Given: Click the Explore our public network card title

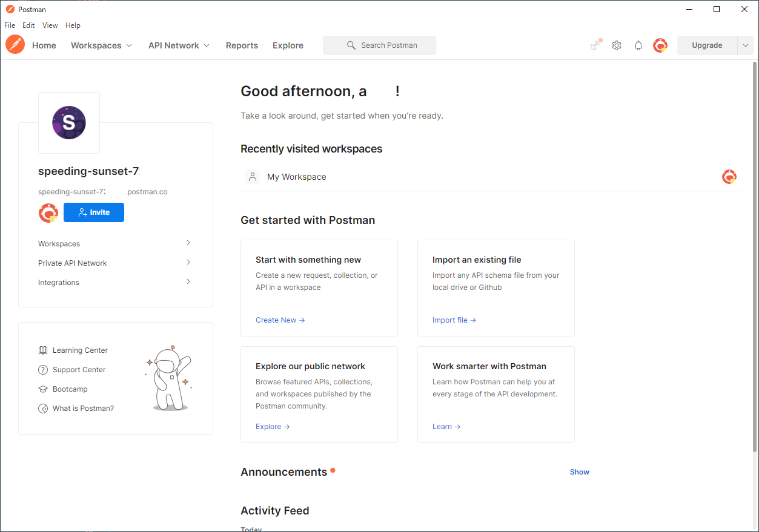Looking at the screenshot, I should pos(310,366).
